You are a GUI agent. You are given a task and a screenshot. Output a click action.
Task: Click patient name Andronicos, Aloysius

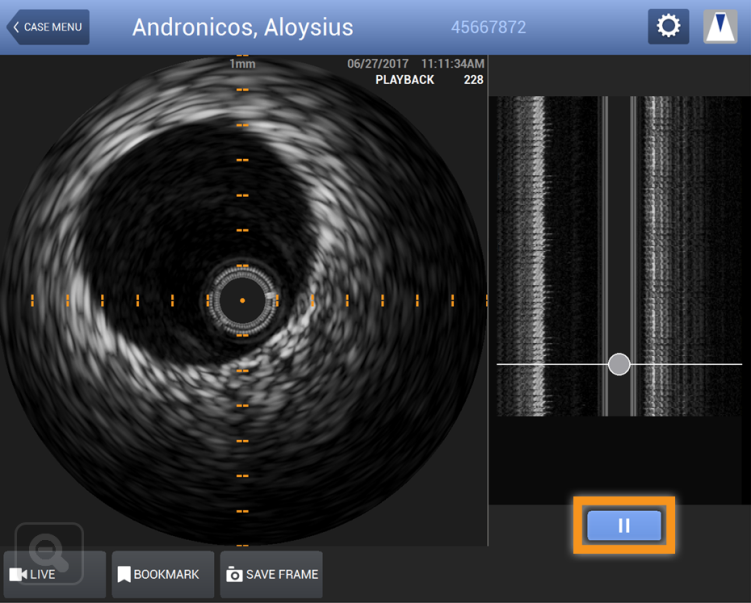[243, 27]
